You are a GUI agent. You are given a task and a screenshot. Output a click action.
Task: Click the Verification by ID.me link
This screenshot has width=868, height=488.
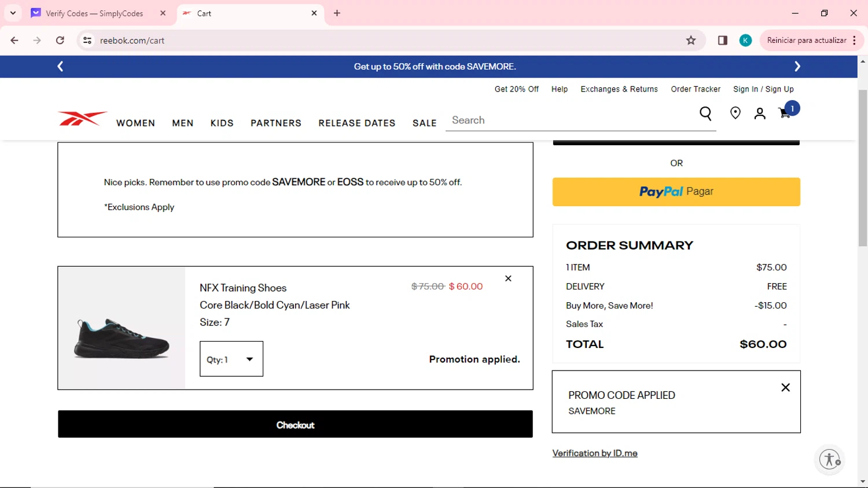pos(595,453)
